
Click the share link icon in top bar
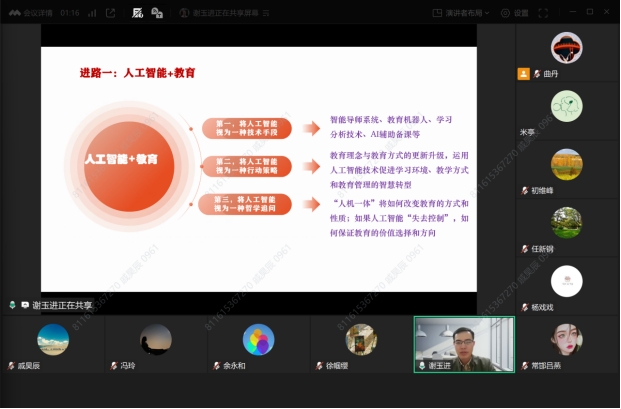tap(110, 13)
